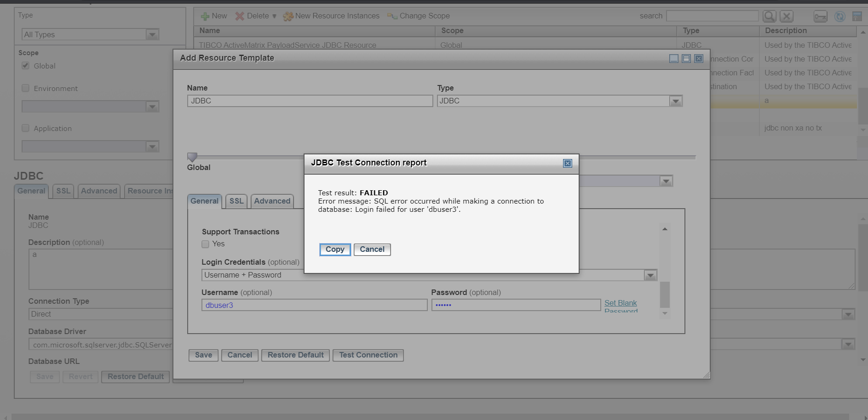
Task: Click the Set Blank Password link
Action: point(621,306)
